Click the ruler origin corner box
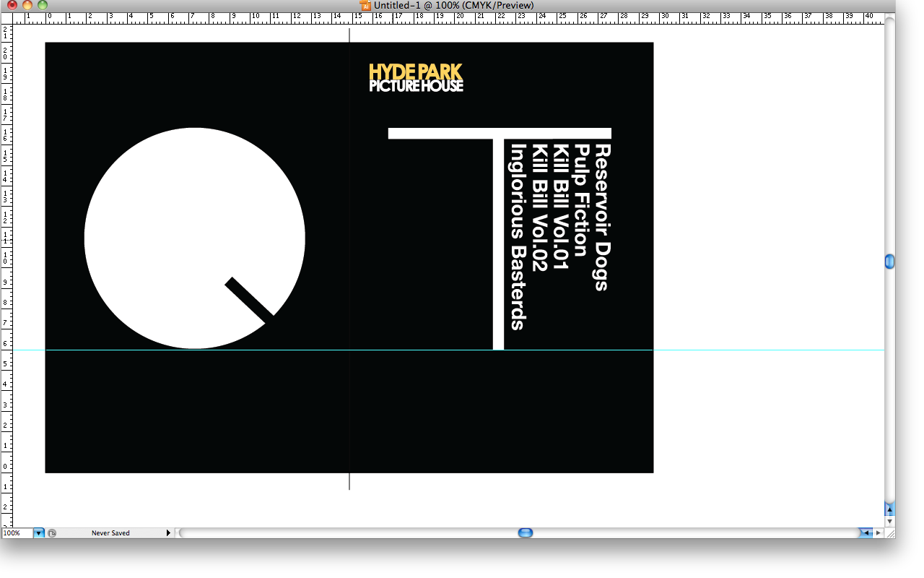 [6, 17]
